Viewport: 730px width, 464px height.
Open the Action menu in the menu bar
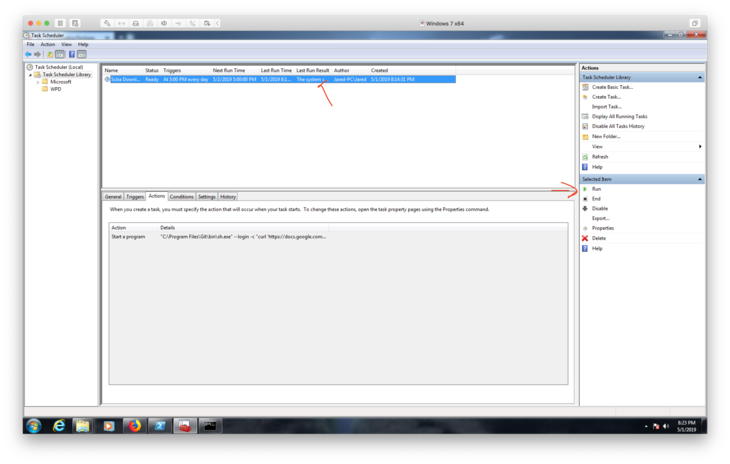[x=47, y=44]
